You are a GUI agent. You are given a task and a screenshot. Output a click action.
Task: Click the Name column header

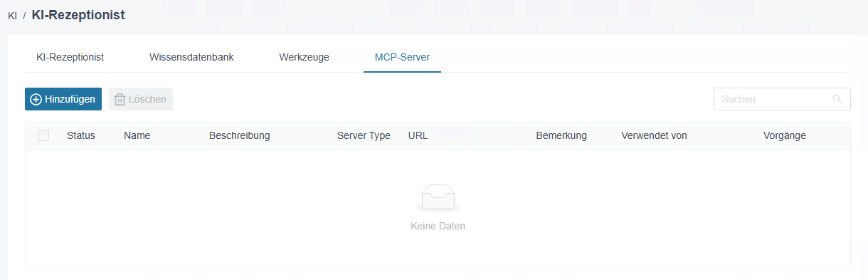click(x=137, y=135)
